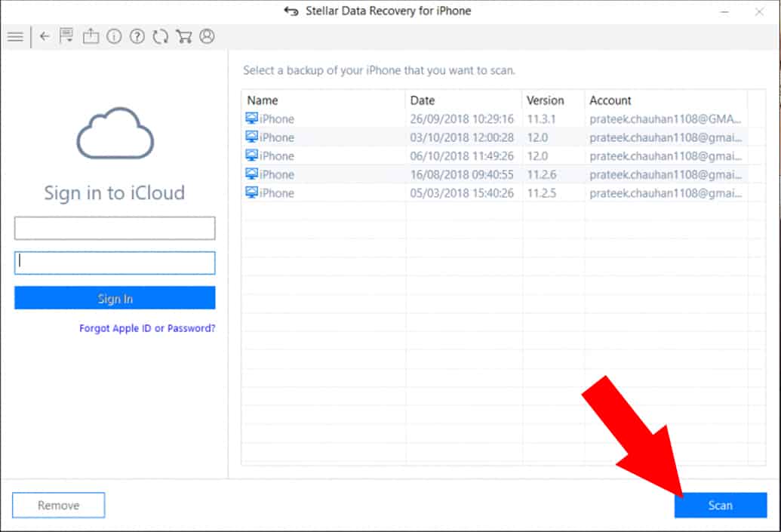Click the refresh/update arrows icon
The image size is (781, 532).
tap(160, 36)
